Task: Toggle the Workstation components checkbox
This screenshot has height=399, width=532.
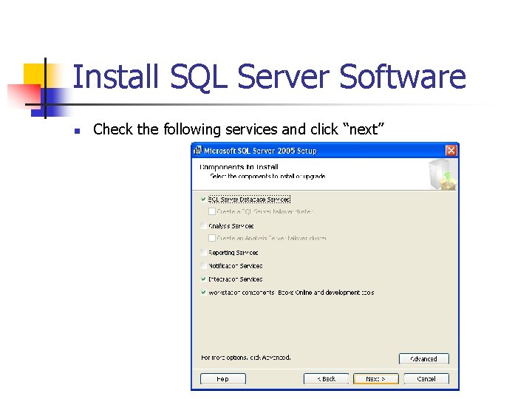Action: 204,292
